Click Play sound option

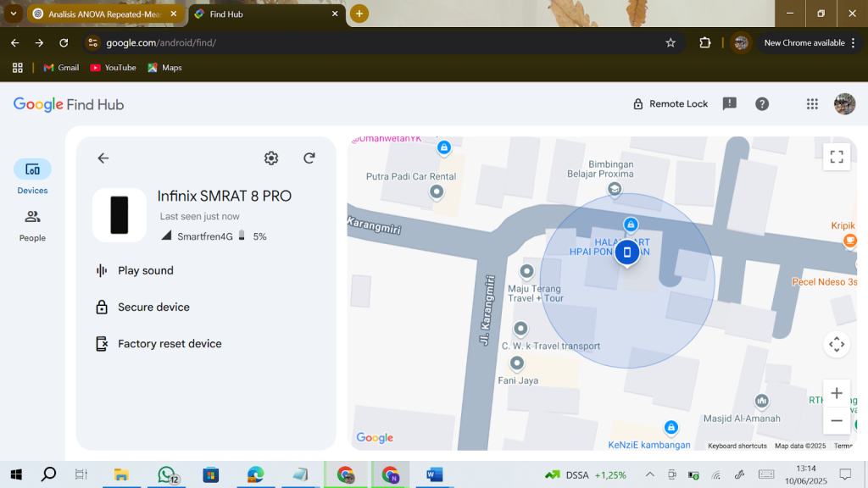(x=145, y=271)
